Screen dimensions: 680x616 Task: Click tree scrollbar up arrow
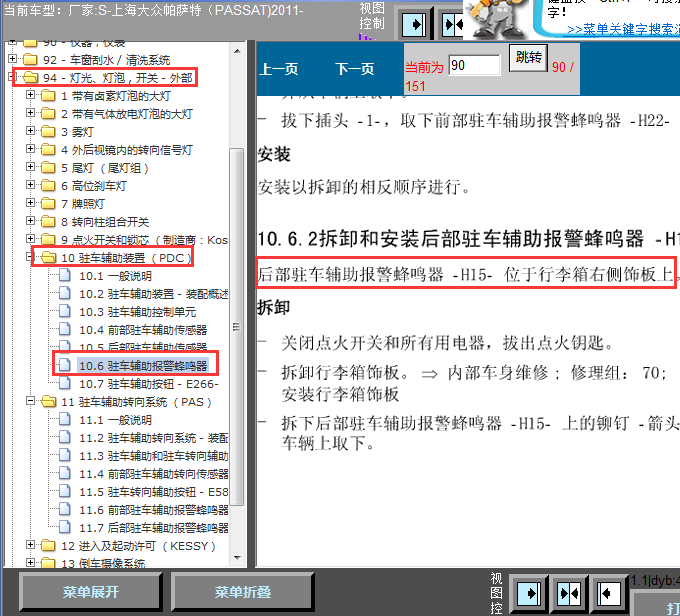[x=237, y=51]
